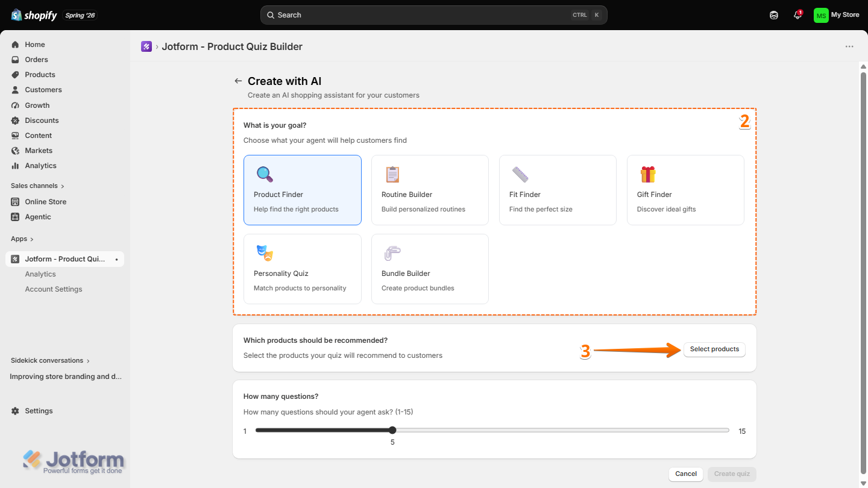
Task: Select the Routine Builder goal card
Action: coord(430,190)
